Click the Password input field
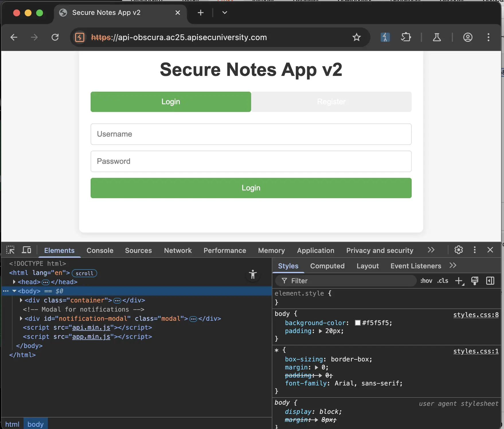 (251, 161)
